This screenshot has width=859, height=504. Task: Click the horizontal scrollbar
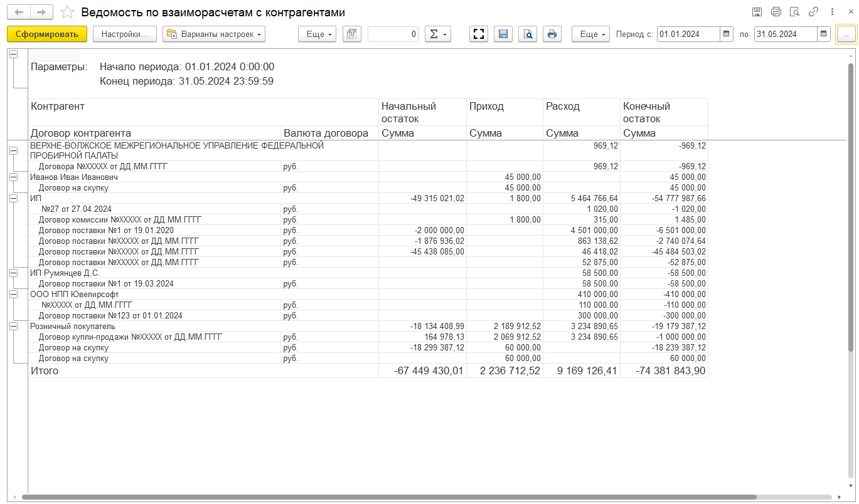(x=389, y=497)
